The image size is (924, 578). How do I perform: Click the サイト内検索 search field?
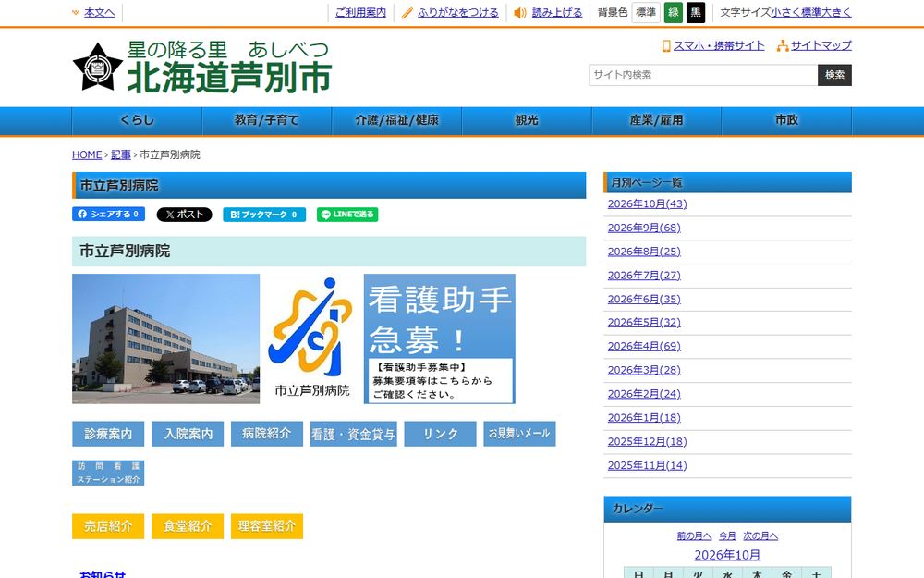(x=703, y=75)
